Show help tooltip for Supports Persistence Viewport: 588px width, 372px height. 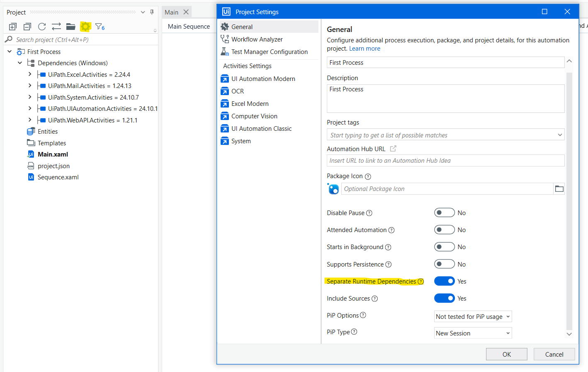pos(389,264)
